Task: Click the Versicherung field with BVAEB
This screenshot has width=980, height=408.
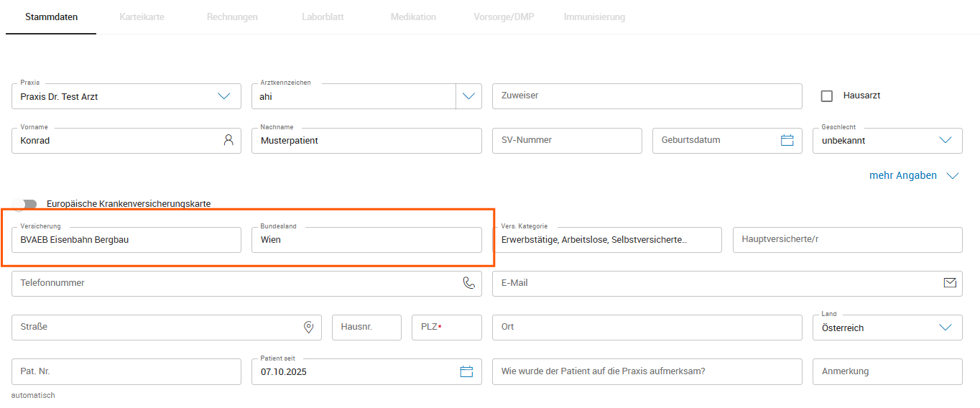Action: [126, 240]
